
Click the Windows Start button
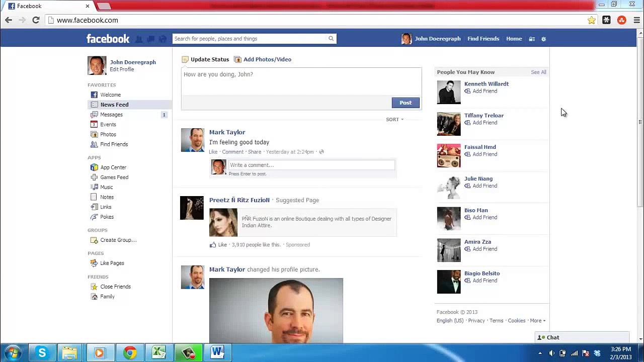[13, 352]
